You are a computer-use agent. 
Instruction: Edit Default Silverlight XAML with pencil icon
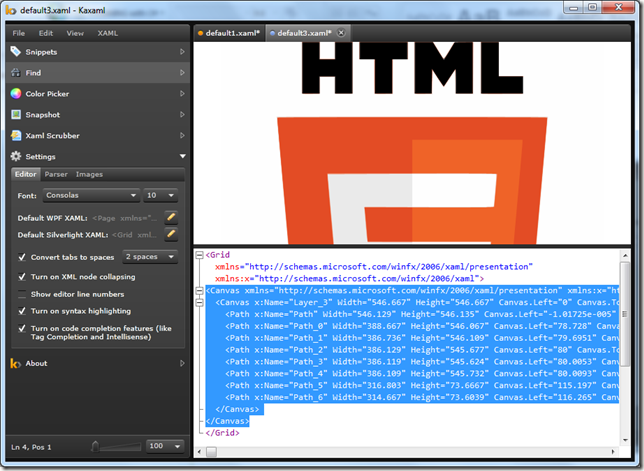tap(171, 235)
